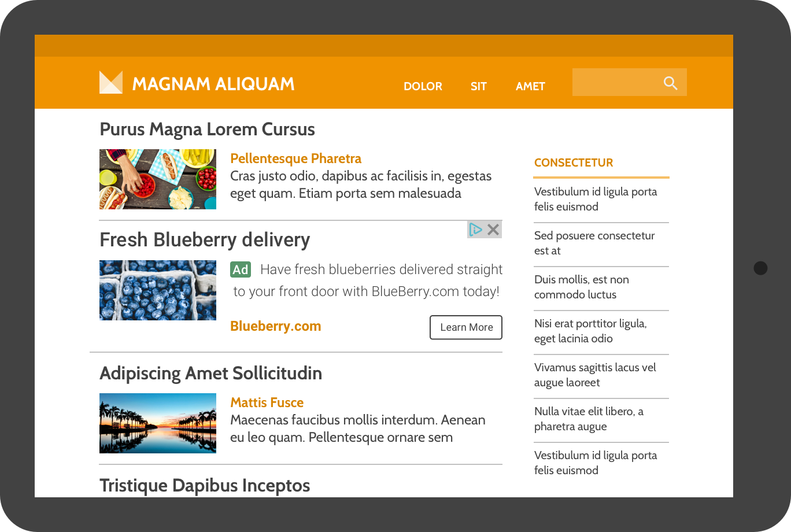Image resolution: width=791 pixels, height=532 pixels.
Task: Open the SIT menu item
Action: pyautogui.click(x=479, y=86)
